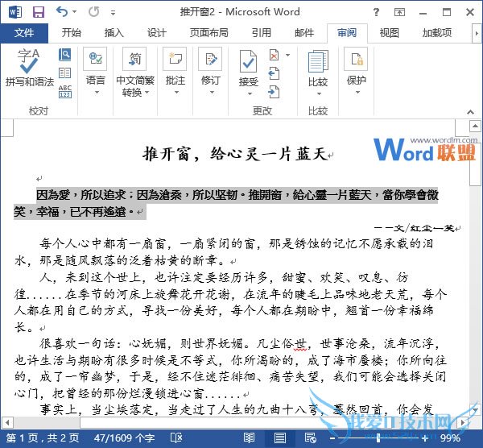483x448 pixels.
Task: Click the Reject change red X icon
Action: (x=274, y=55)
